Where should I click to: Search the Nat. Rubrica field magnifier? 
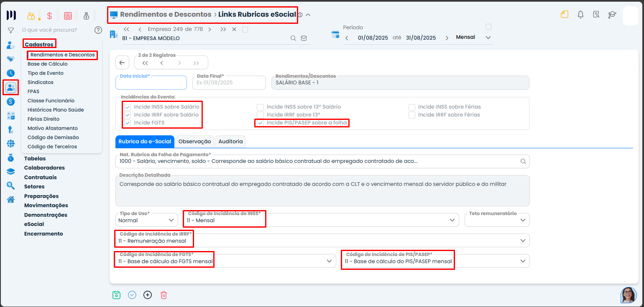[523, 161]
